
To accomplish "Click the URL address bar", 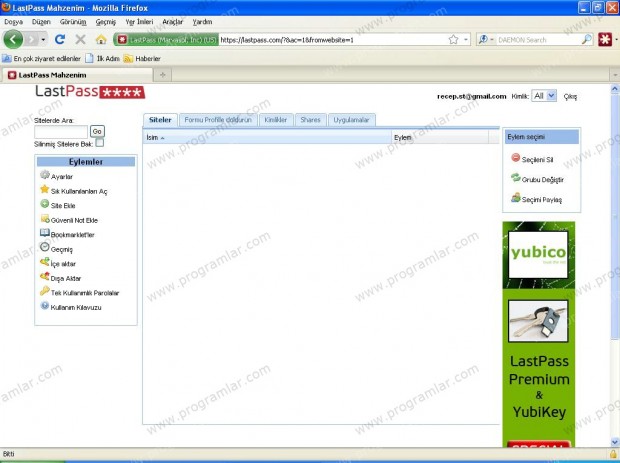I will (x=332, y=40).
